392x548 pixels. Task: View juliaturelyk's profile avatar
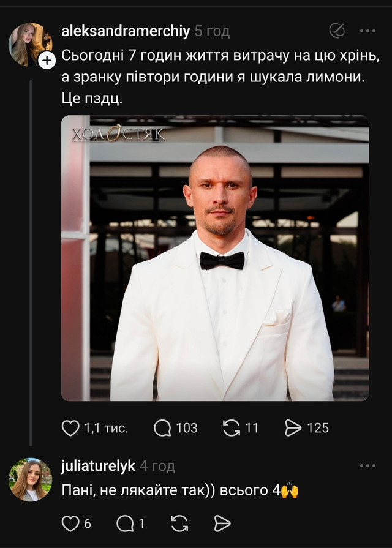tap(30, 479)
